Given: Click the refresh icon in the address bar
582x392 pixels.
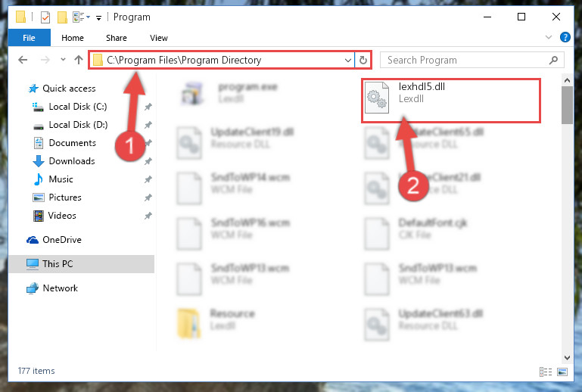Looking at the screenshot, I should pos(363,60).
